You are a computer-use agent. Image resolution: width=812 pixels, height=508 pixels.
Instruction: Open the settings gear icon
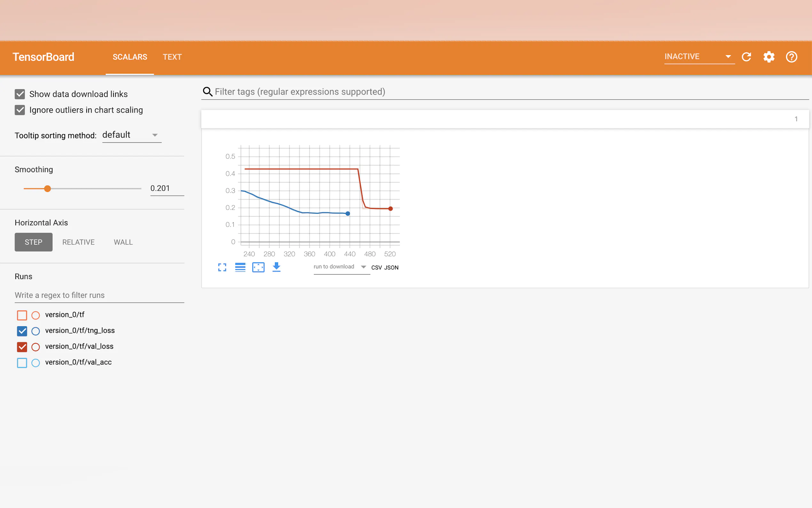tap(769, 57)
